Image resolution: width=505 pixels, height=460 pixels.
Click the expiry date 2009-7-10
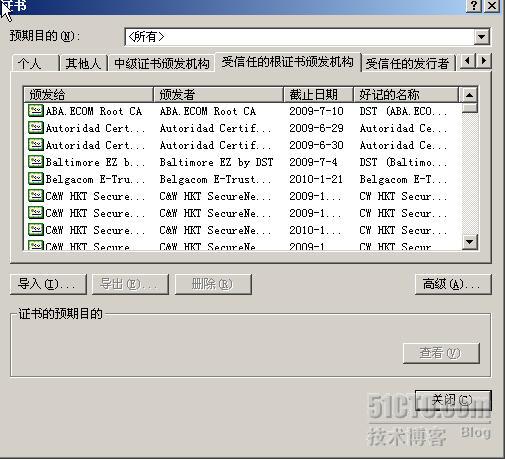tap(316, 111)
